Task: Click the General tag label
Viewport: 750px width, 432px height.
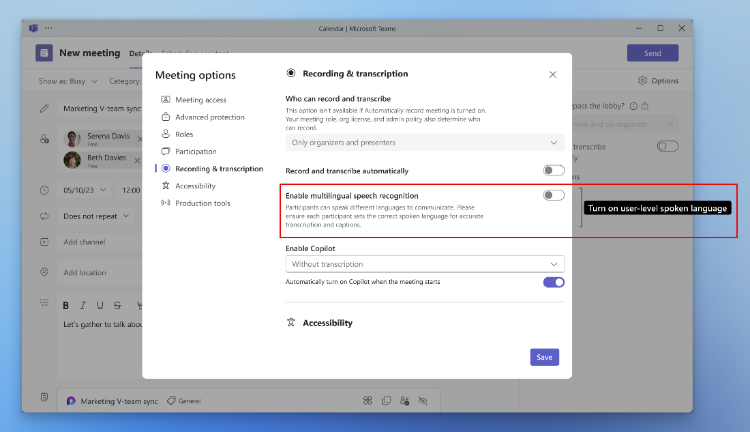Action: [184, 401]
